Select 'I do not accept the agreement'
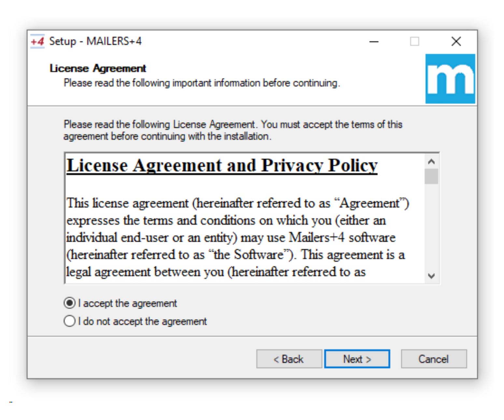This screenshot has width=504, height=420. tap(69, 321)
